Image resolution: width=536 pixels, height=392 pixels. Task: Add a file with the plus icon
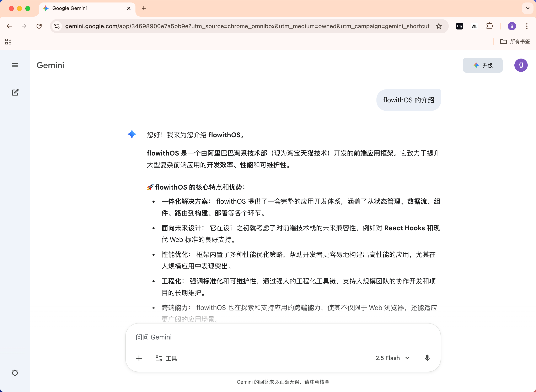point(139,358)
